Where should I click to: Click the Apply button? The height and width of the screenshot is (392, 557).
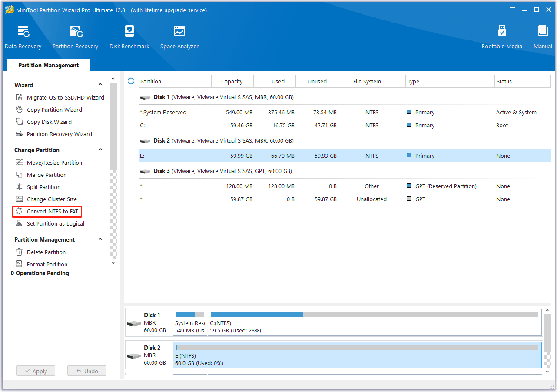point(36,371)
